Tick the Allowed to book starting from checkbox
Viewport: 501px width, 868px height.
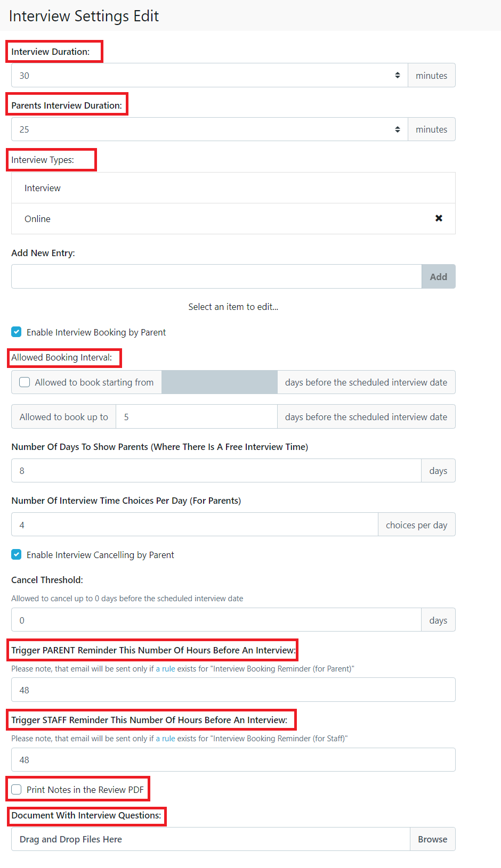click(x=25, y=382)
